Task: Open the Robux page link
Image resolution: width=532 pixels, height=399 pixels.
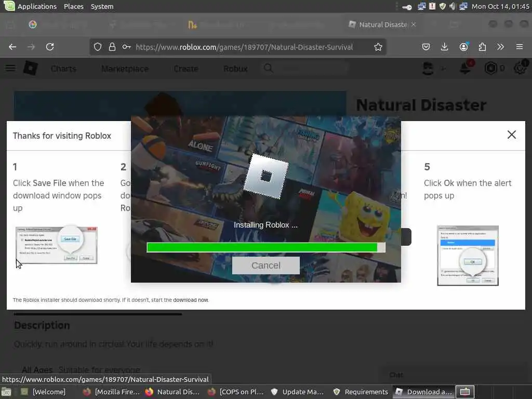Action: (235, 69)
